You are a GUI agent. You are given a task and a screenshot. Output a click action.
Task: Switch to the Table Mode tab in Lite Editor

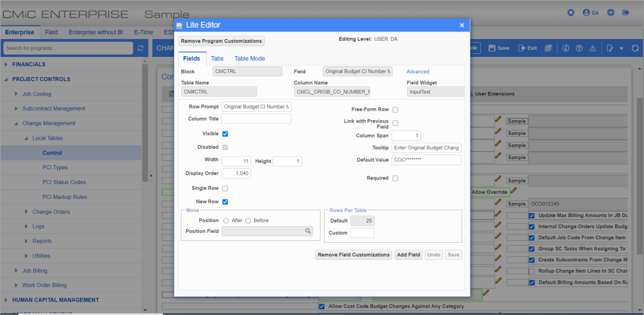(x=249, y=59)
